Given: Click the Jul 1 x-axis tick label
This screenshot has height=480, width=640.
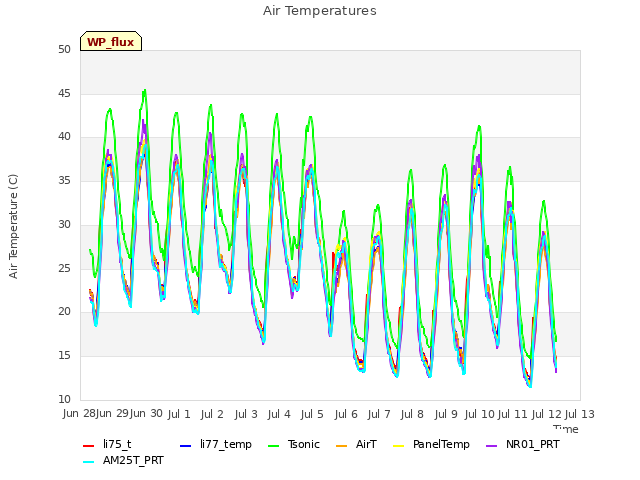Looking at the screenshot, I should [179, 414].
